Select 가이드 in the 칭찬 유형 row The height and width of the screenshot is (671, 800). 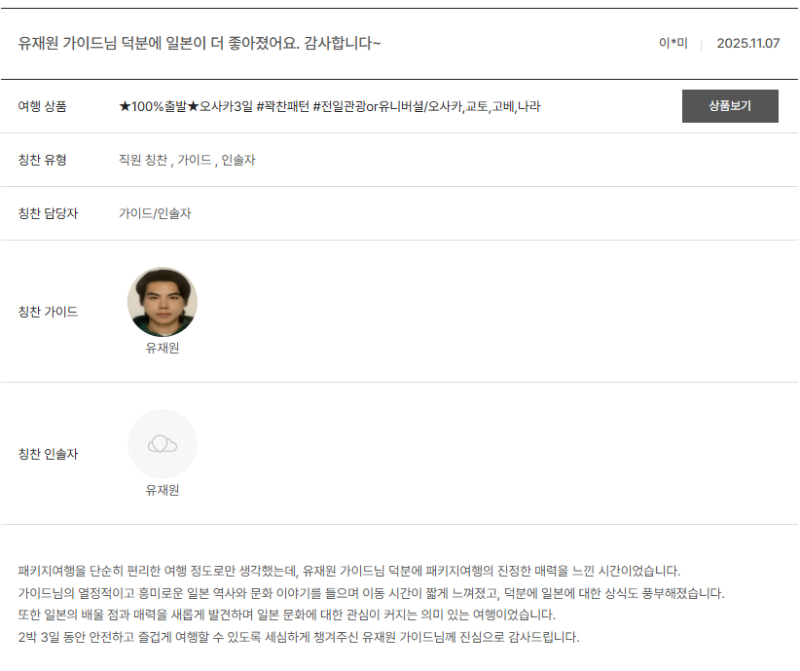tap(194, 160)
